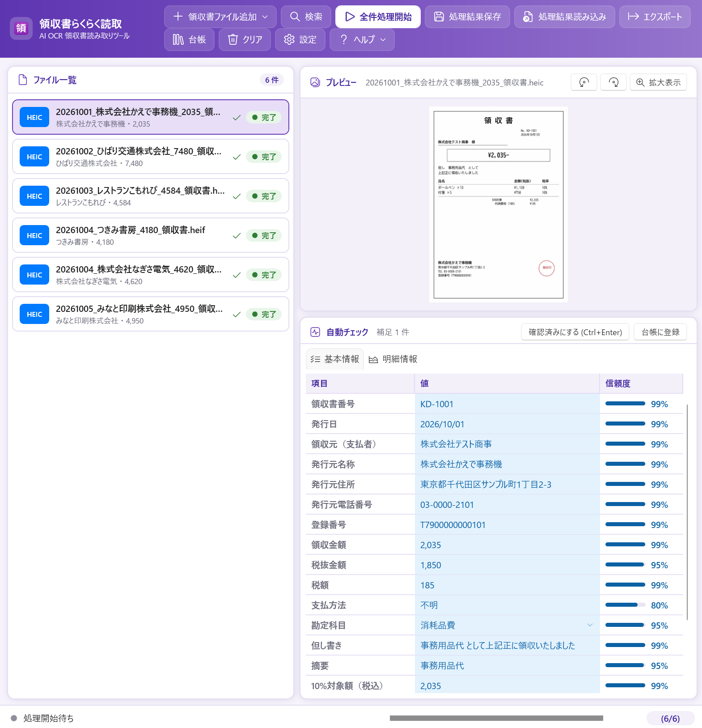Switch to the 基本情報 tab
The image size is (702, 728).
(335, 359)
